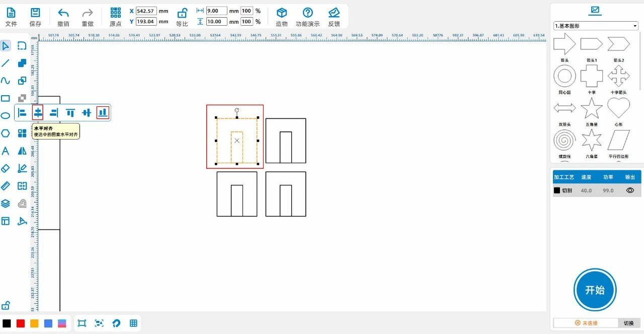Click the X position input field
Viewport: 644px width, 334px height.
coord(146,11)
